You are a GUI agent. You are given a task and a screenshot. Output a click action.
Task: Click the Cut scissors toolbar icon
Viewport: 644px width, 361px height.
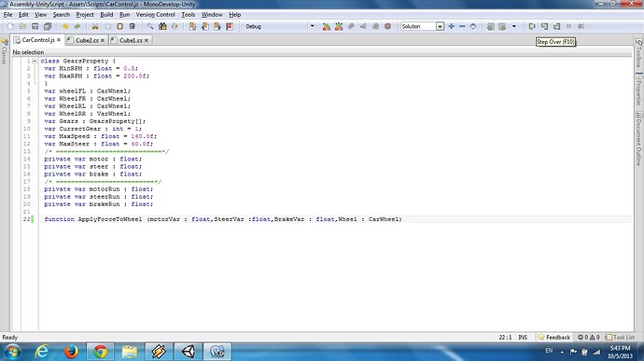point(95,26)
